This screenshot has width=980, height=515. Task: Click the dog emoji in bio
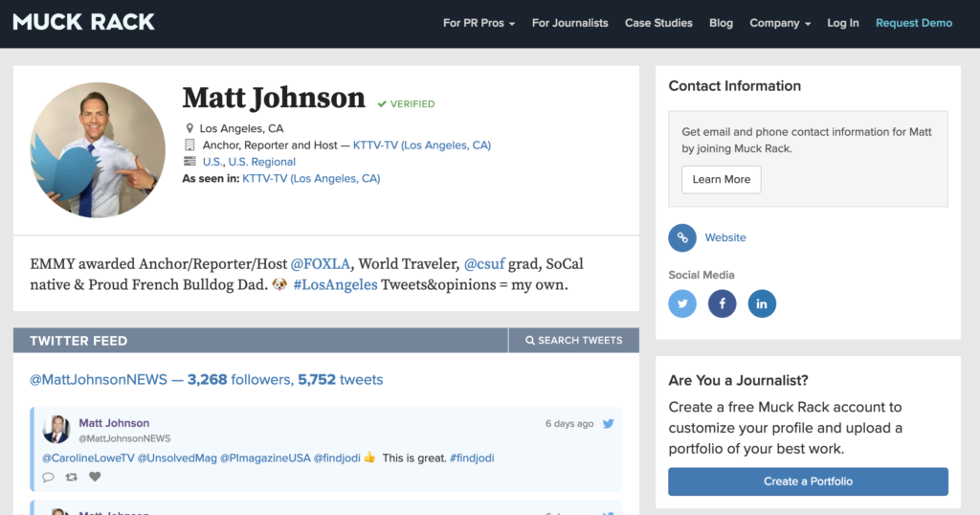[279, 284]
